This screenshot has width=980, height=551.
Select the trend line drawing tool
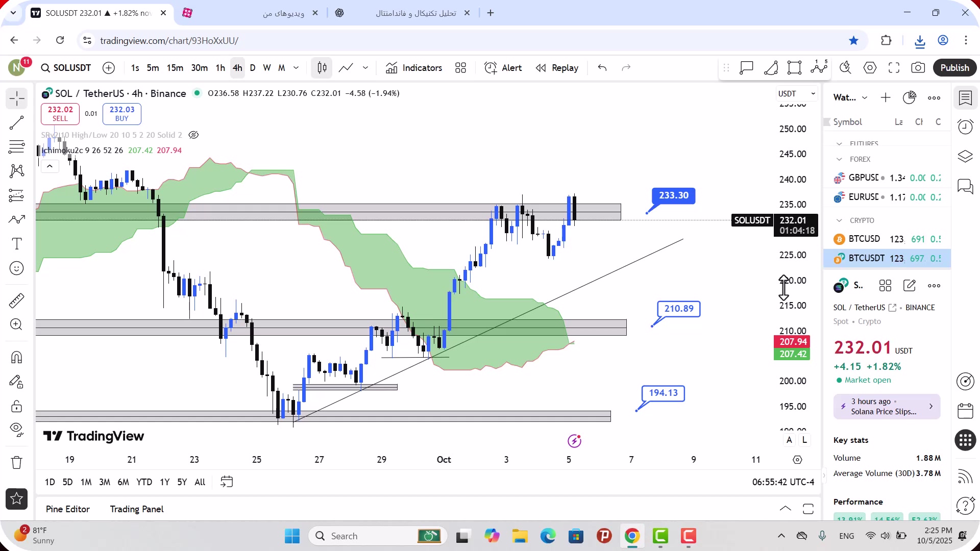(x=16, y=122)
